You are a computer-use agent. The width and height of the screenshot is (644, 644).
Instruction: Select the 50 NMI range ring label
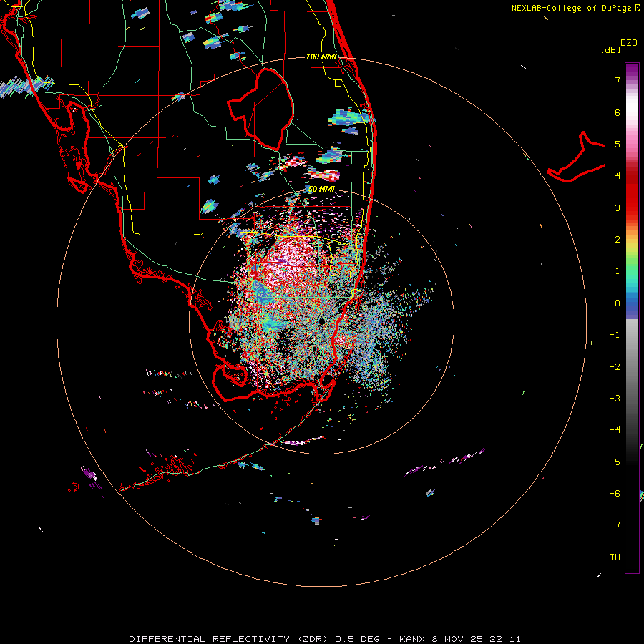[321, 189]
